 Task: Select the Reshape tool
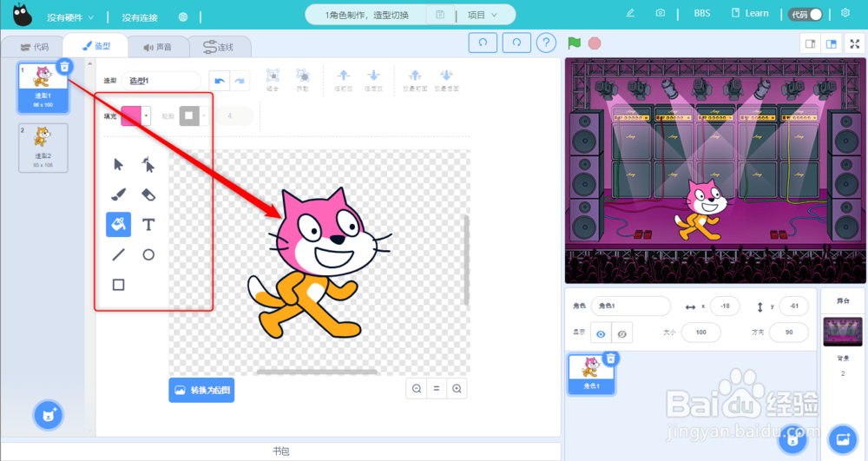tap(148, 164)
